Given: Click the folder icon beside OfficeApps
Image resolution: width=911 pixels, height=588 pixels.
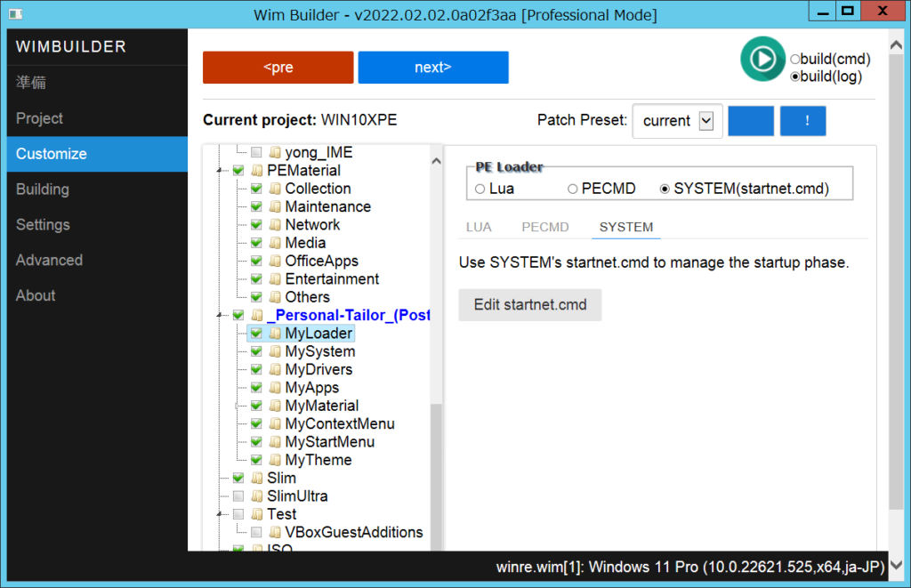Looking at the screenshot, I should point(275,262).
